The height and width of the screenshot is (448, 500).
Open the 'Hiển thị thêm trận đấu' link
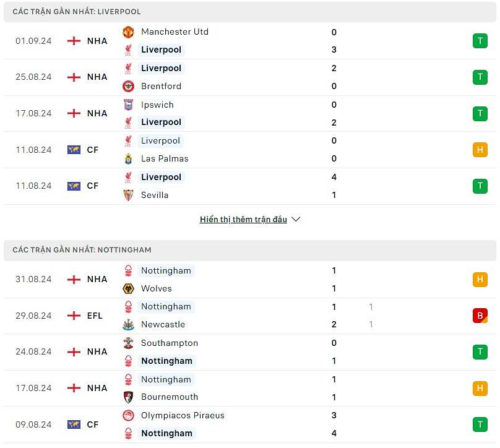pyautogui.click(x=243, y=219)
